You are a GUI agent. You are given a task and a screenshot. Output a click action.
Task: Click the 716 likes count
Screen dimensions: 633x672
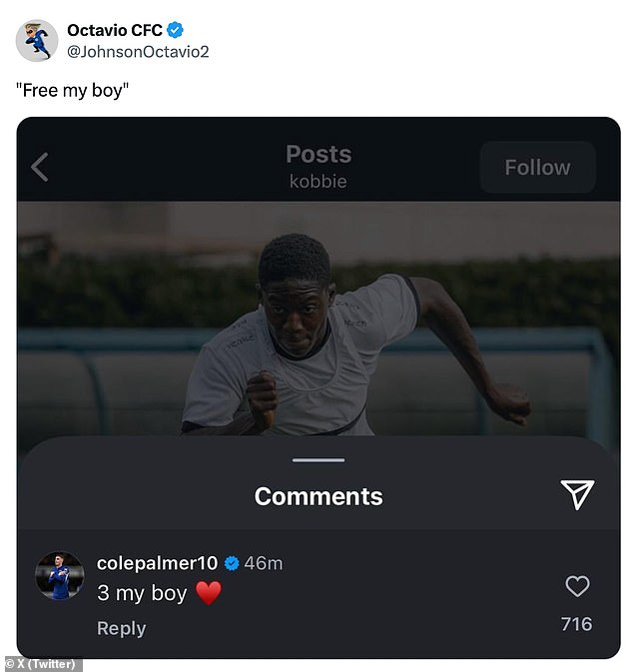point(576,624)
